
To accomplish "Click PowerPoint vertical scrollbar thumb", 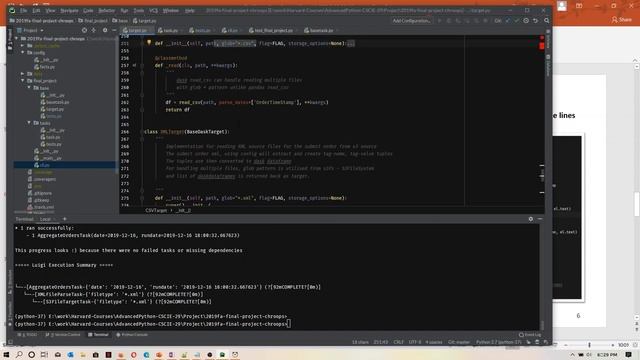I will click(x=637, y=203).
